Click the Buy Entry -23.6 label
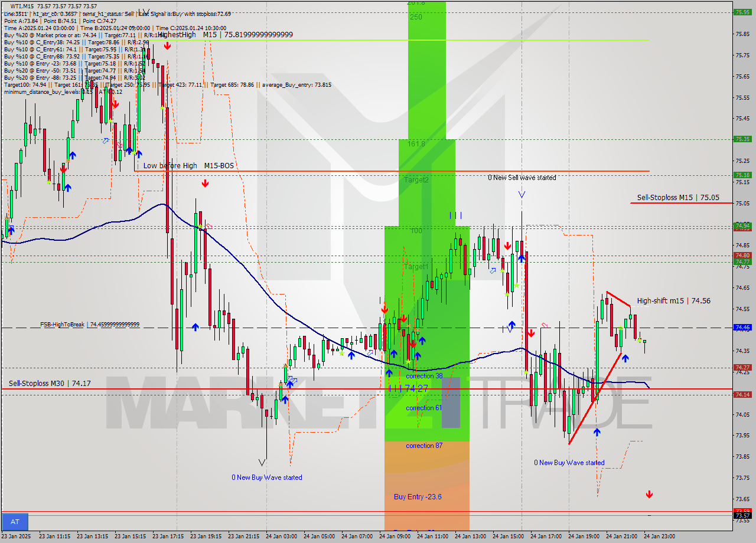This screenshot has width=756, height=543. [x=418, y=497]
